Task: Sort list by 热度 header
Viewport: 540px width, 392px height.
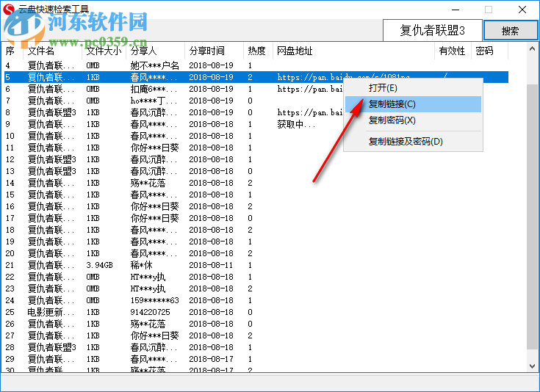Action: (x=259, y=51)
